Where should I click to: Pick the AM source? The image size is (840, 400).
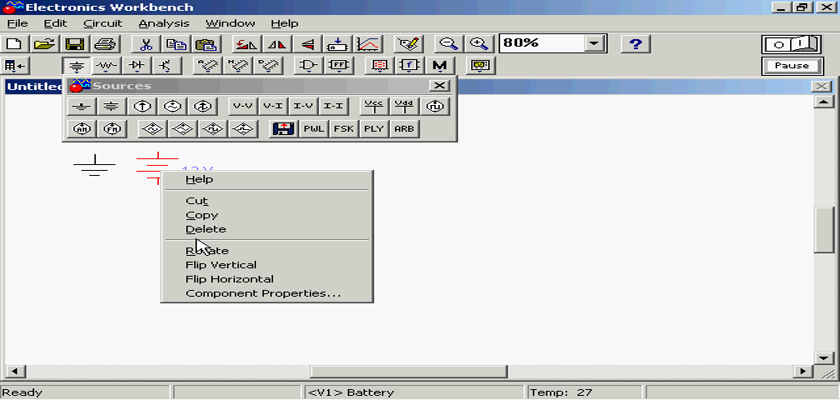(81, 129)
